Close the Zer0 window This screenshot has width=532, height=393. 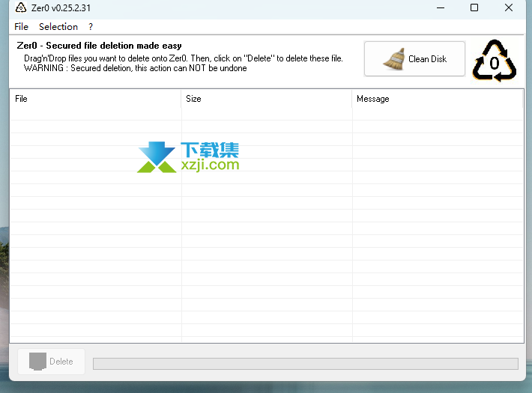508,7
